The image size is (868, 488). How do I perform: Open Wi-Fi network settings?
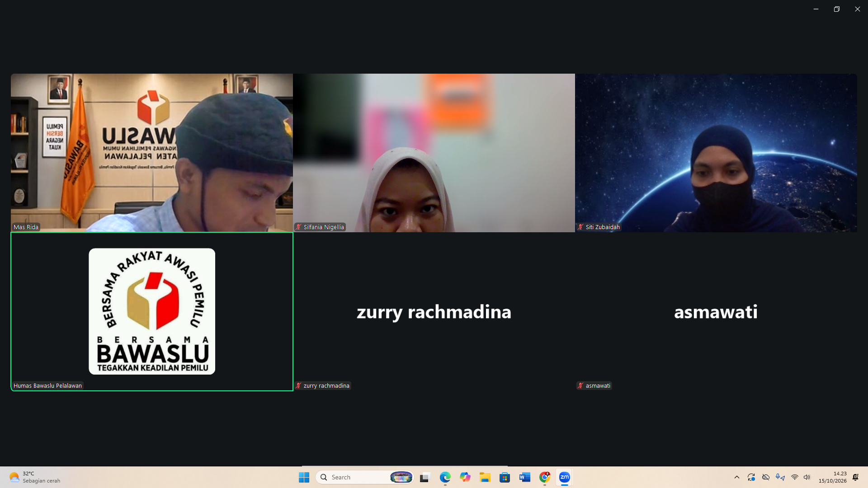click(x=795, y=477)
